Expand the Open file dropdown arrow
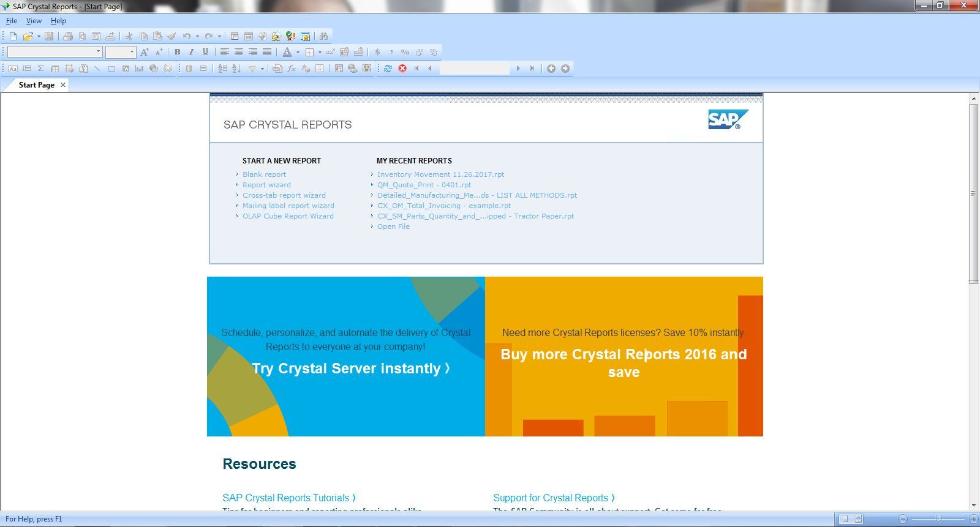Image resolution: width=980 pixels, height=527 pixels. [x=39, y=36]
